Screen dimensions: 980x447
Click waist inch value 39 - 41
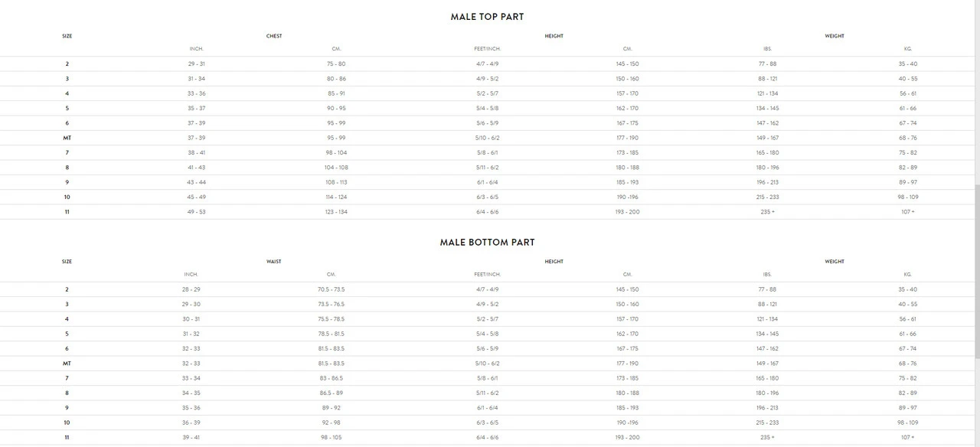click(191, 437)
